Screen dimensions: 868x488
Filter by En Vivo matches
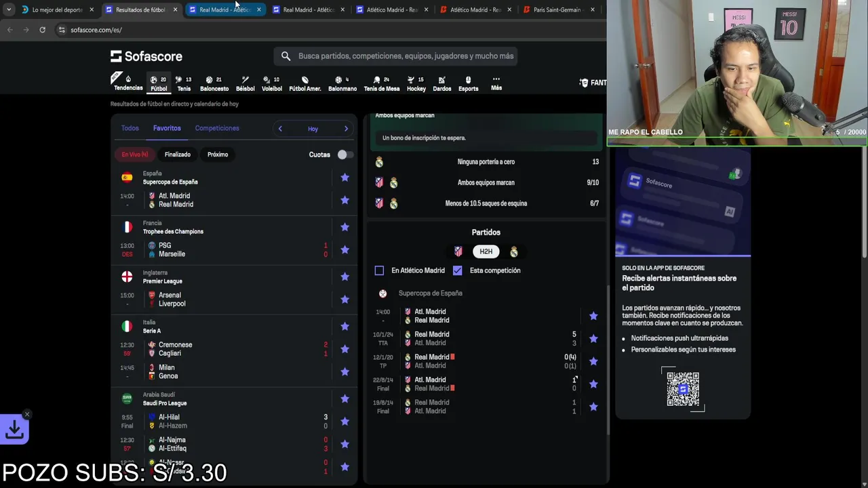pos(134,155)
